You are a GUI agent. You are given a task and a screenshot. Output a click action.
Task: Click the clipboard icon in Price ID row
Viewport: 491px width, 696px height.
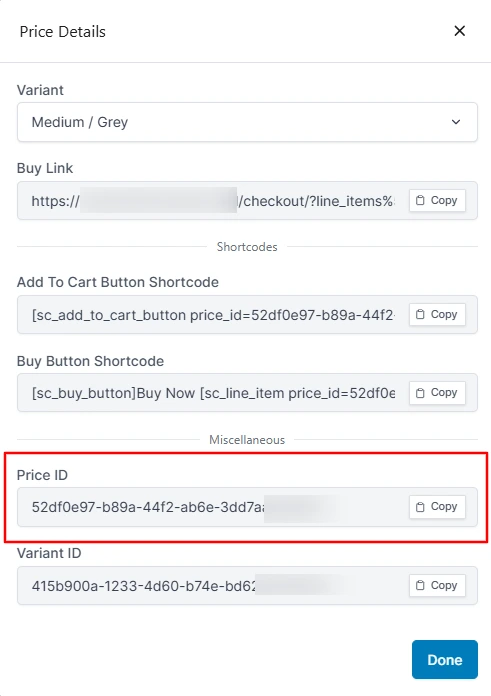click(x=420, y=507)
